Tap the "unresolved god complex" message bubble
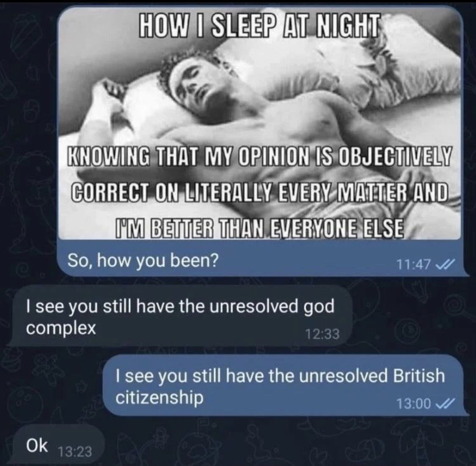 click(180, 315)
